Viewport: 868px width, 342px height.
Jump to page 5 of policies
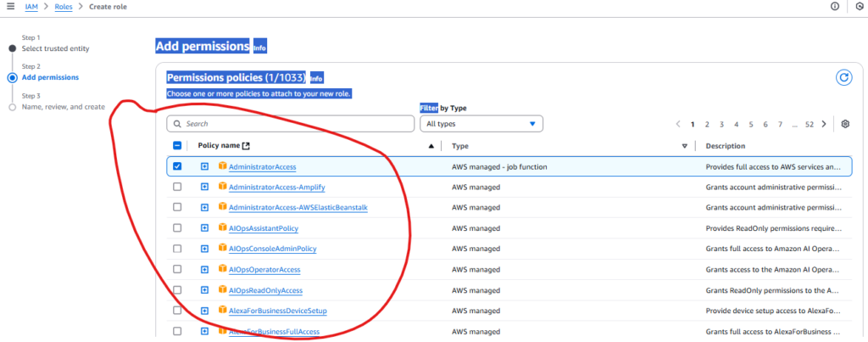(751, 124)
